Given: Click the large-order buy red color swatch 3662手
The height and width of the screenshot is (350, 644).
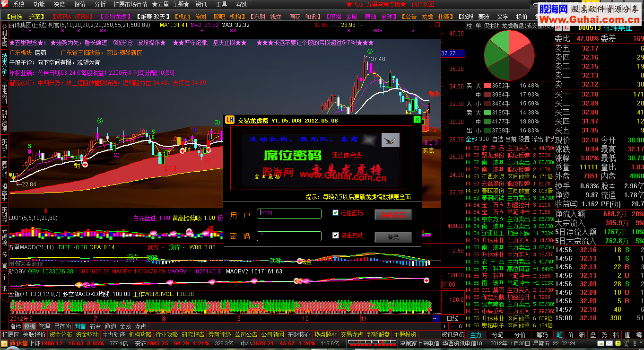Looking at the screenshot, I should click(x=487, y=86).
